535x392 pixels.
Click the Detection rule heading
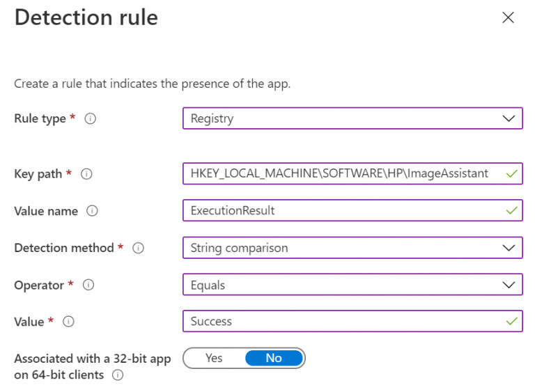pyautogui.click(x=86, y=17)
